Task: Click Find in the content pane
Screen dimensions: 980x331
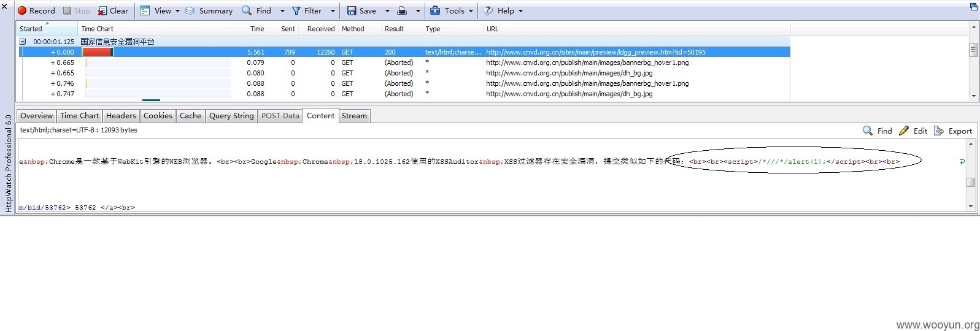Action: click(878, 131)
